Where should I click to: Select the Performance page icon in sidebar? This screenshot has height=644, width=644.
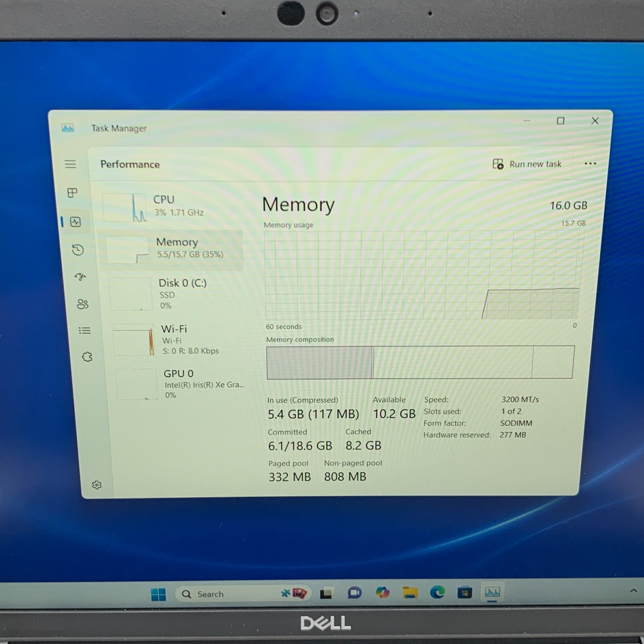[x=76, y=222]
